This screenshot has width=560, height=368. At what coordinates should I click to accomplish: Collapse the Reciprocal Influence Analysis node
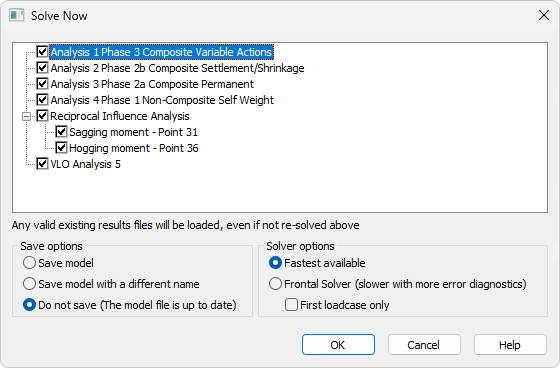point(26,116)
